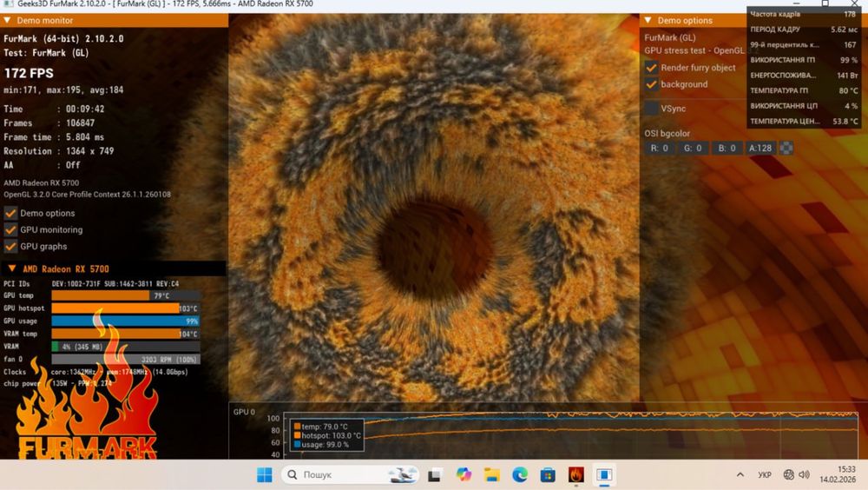This screenshot has height=490, width=868.
Task: Click the Geeks3D FurMark window title bar icon
Action: (9, 3)
